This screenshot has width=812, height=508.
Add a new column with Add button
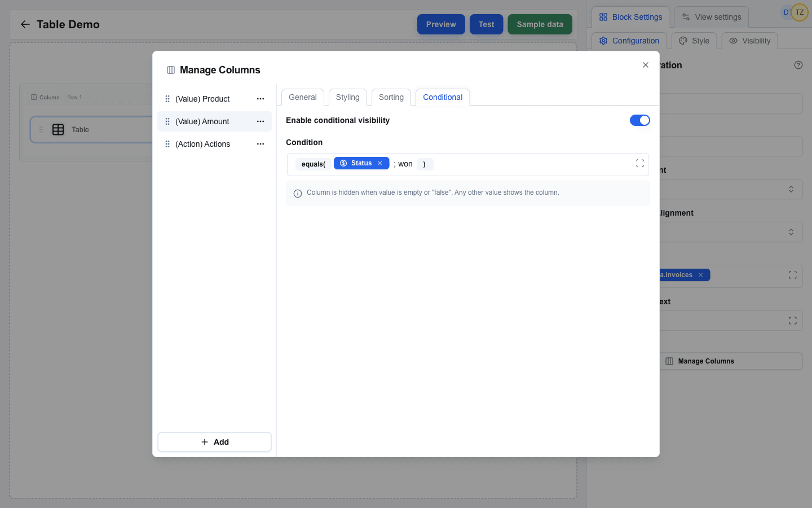coord(214,442)
